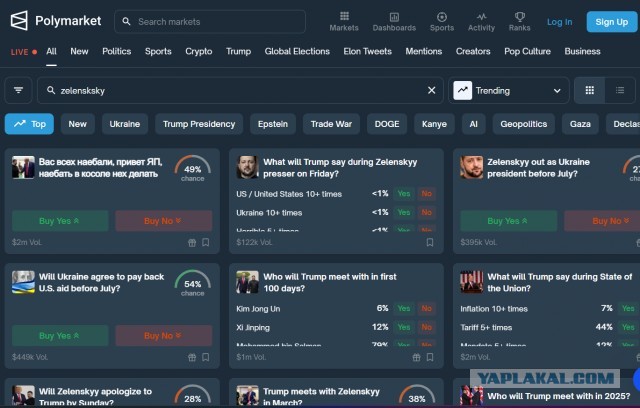Open the Zelenskyy presser market thumbnail

[247, 167]
